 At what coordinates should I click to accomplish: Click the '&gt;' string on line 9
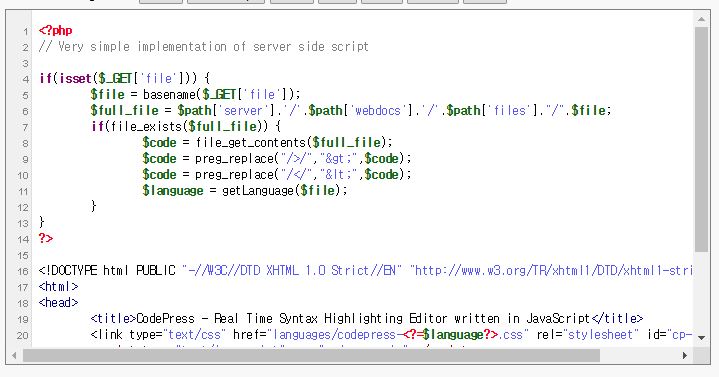pos(339,159)
